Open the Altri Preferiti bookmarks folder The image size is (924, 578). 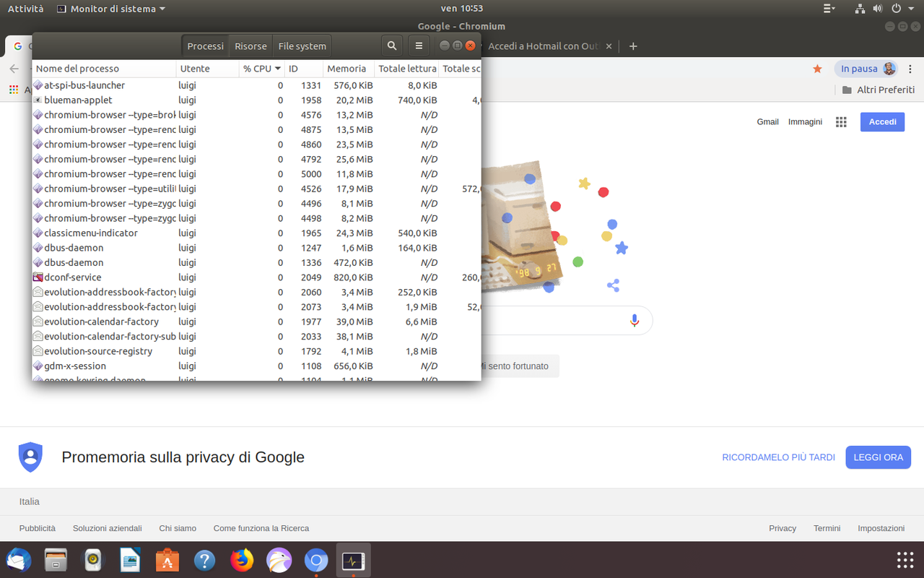point(879,90)
